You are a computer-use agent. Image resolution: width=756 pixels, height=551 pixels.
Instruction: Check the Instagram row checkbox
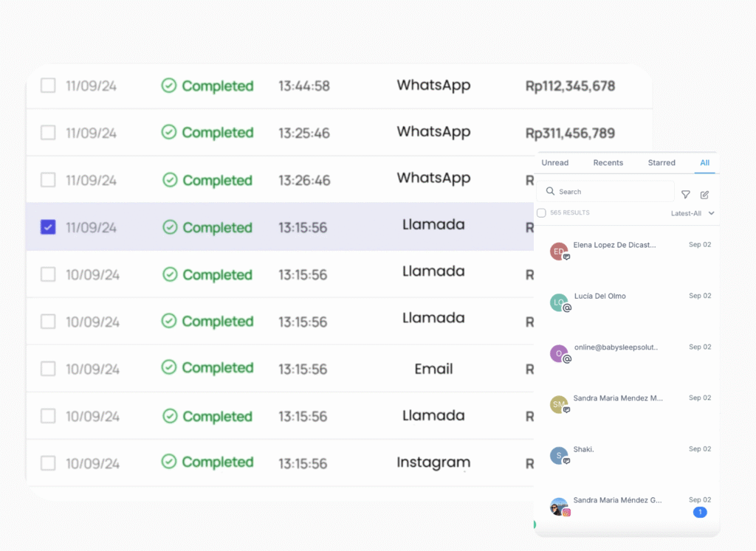coord(48,463)
